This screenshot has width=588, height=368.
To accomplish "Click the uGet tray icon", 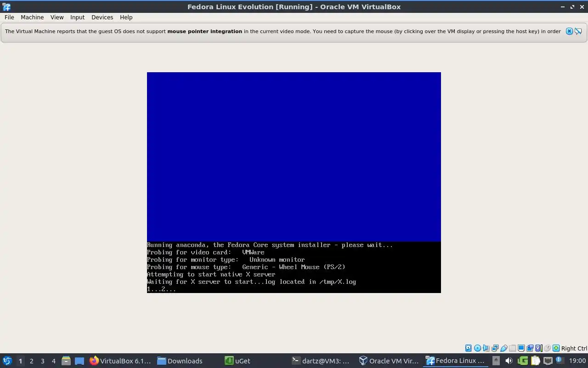I will 523,361.
